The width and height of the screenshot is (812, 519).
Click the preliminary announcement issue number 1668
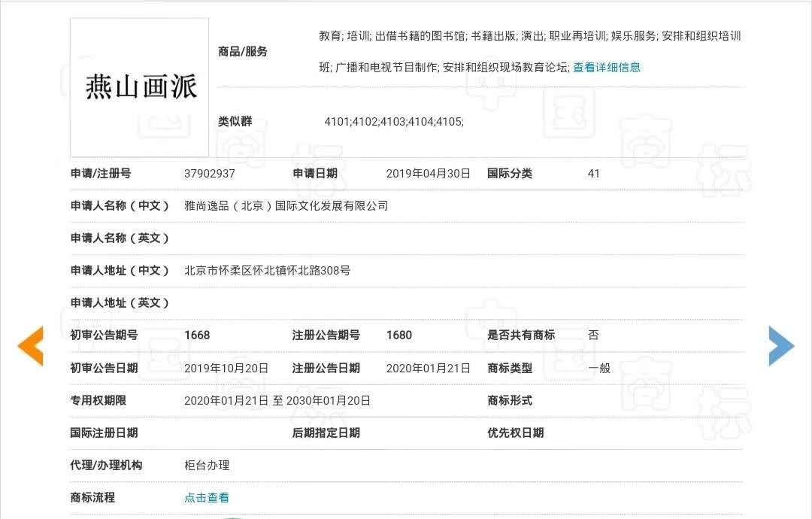point(197,335)
